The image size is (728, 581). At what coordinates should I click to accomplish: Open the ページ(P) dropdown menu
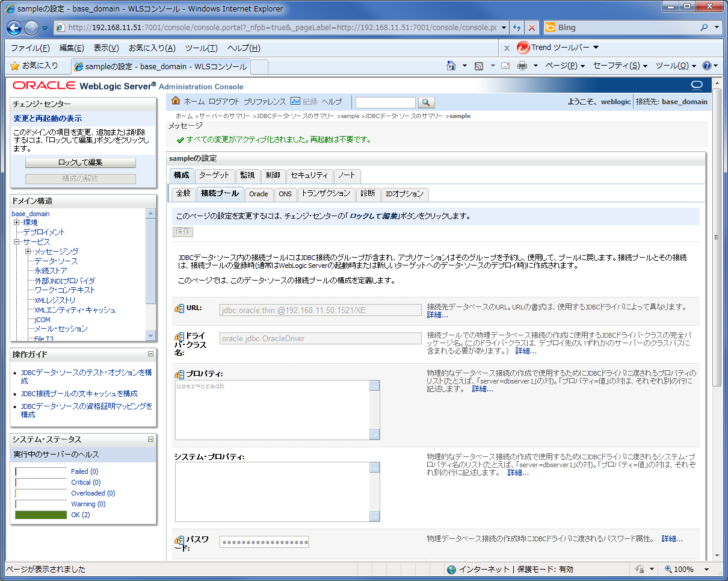click(x=566, y=66)
